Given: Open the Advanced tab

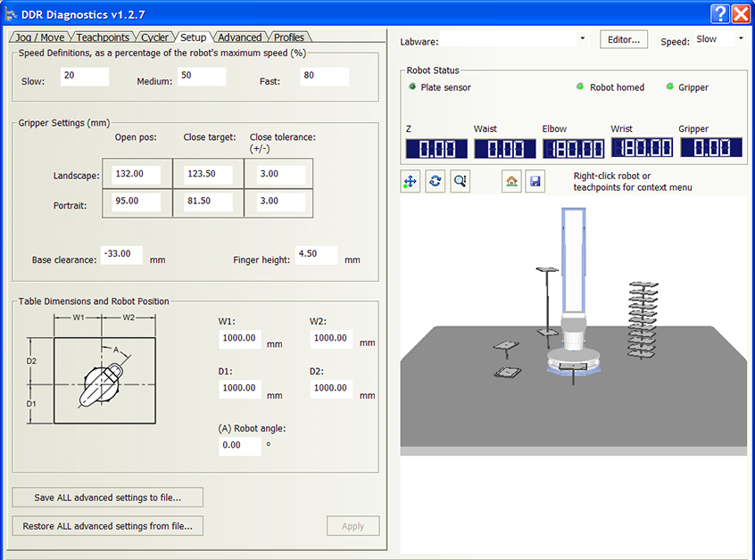Looking at the screenshot, I should 239,37.
